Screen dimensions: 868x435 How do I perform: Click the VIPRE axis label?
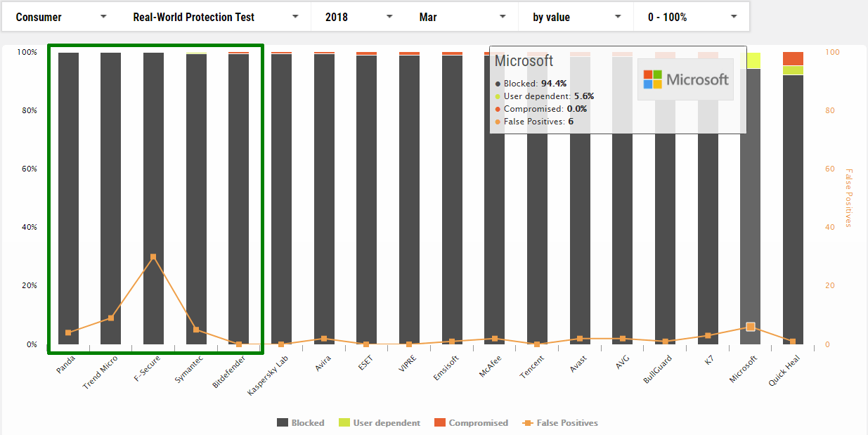[x=409, y=364]
